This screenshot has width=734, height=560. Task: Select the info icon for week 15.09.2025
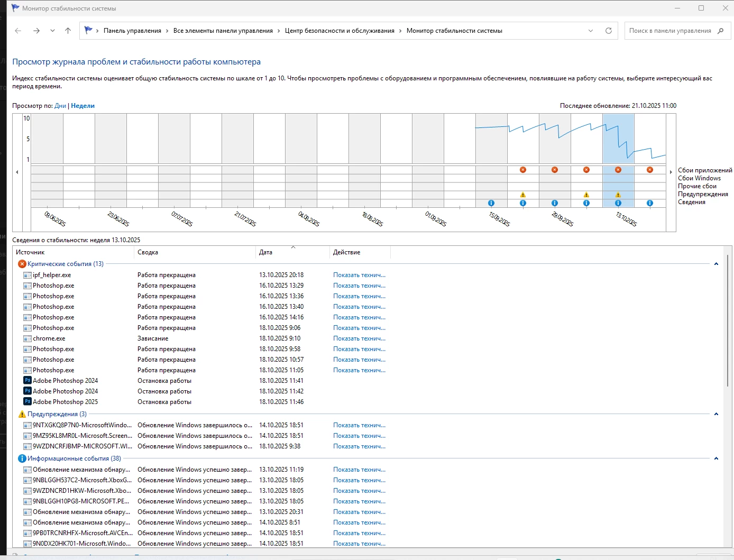(491, 203)
